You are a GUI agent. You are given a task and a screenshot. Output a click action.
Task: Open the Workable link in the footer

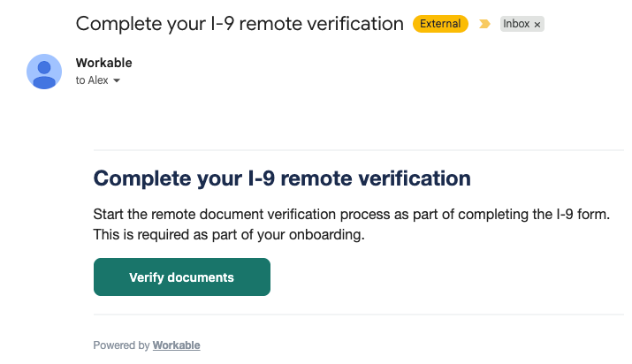tap(176, 345)
